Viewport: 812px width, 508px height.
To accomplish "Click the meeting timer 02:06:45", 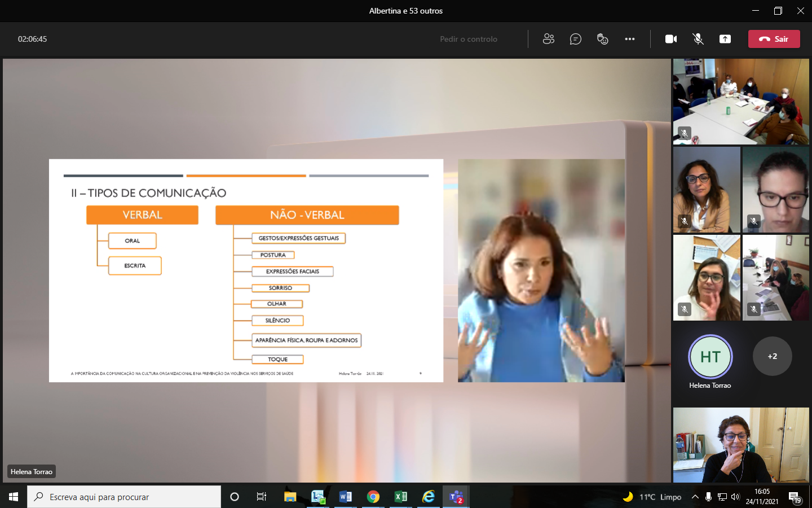I will coord(32,39).
